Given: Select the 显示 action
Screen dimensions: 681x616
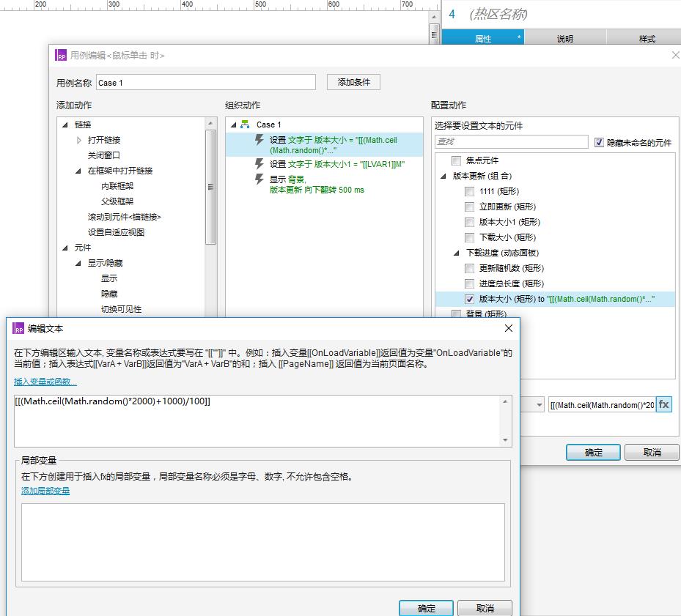Looking at the screenshot, I should [x=109, y=278].
